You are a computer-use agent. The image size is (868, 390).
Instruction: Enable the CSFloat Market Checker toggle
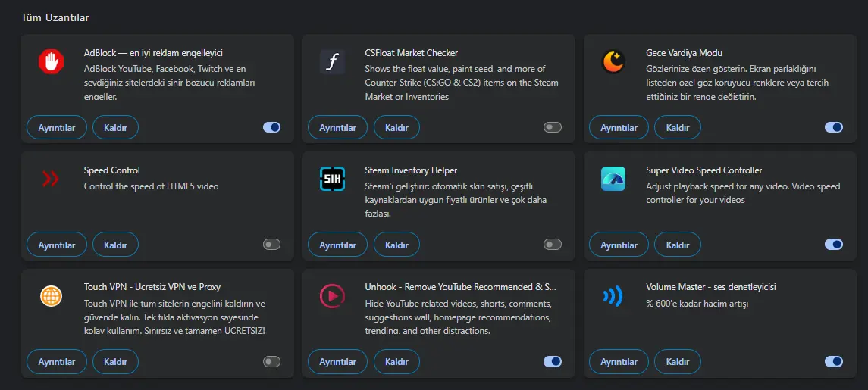pyautogui.click(x=553, y=127)
